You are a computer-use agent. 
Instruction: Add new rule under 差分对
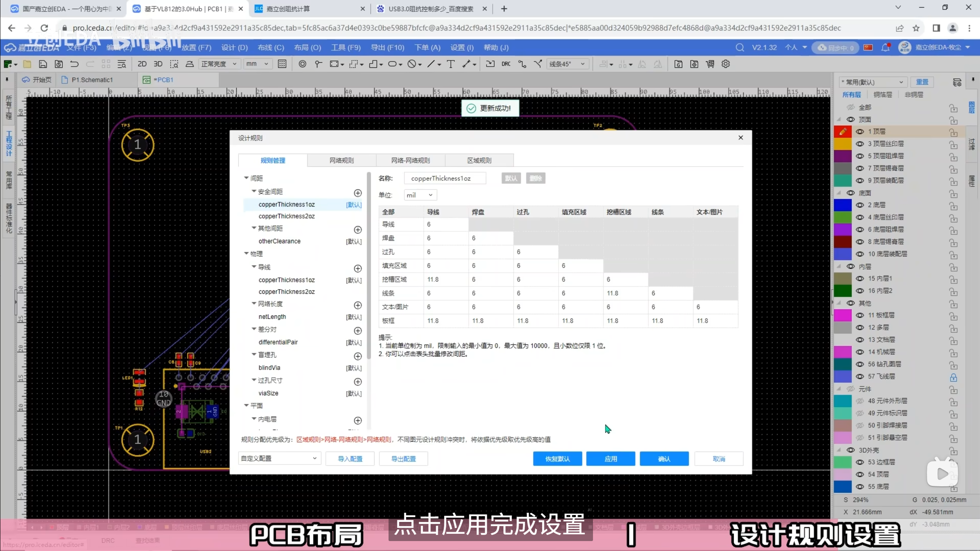[358, 331]
